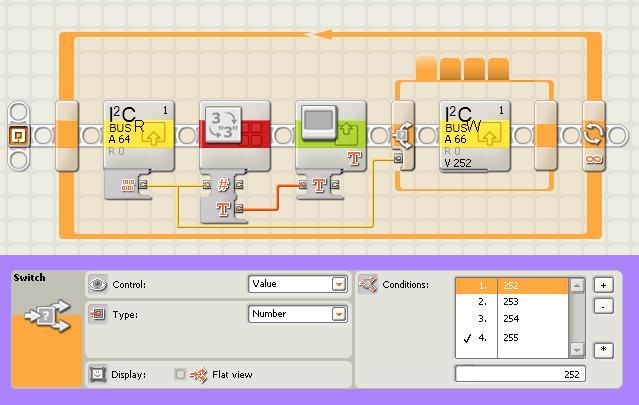Select the Display block
The height and width of the screenshot is (405, 639).
coord(331,136)
